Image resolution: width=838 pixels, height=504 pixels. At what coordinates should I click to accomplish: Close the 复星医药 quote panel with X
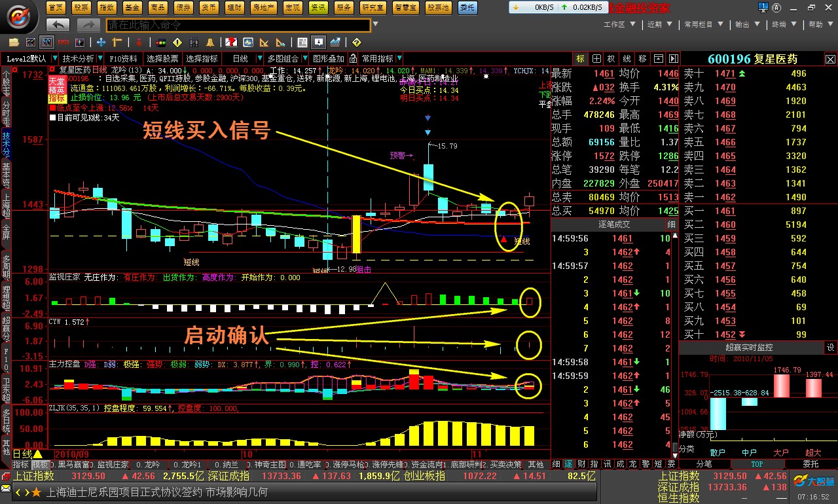coord(830,59)
